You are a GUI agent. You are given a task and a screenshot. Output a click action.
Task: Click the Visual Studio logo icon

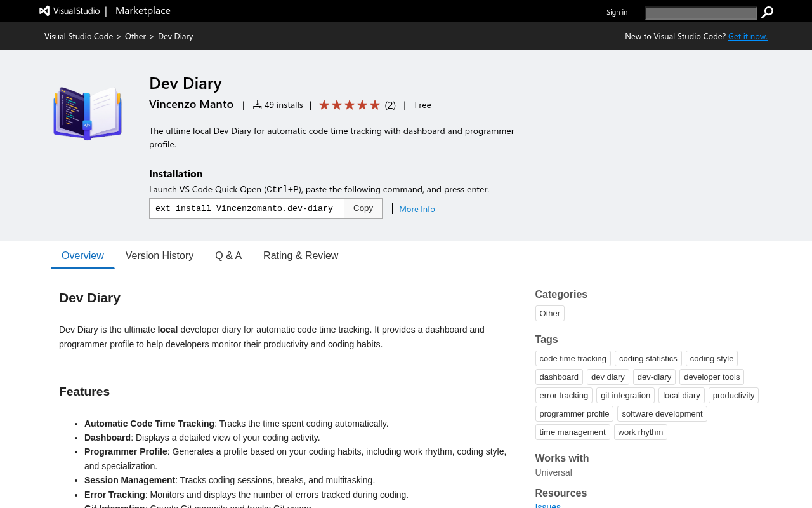click(x=44, y=11)
